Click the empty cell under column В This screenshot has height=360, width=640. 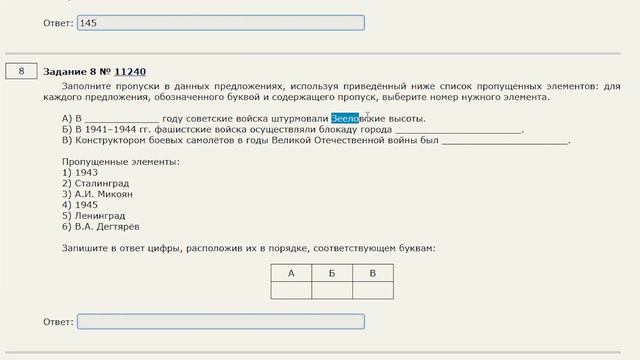373,290
